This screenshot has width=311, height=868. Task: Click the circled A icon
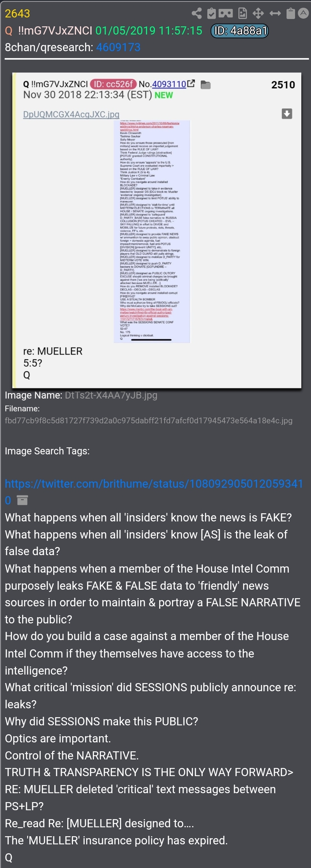coord(303,14)
